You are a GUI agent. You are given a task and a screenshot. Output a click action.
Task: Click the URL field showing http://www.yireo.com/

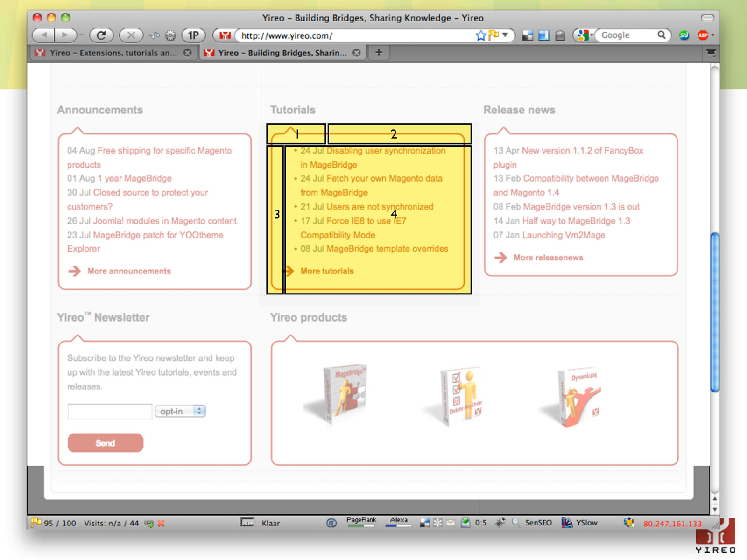coord(355,35)
